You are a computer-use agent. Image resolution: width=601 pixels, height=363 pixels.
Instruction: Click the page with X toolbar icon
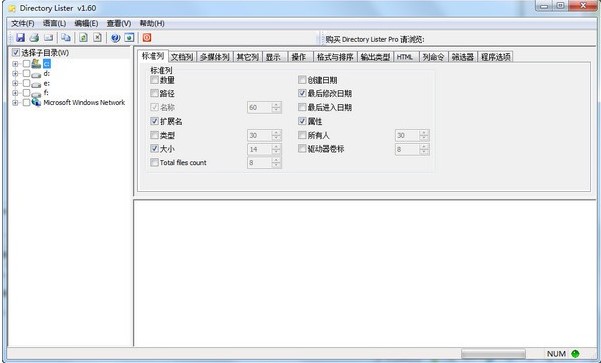coord(98,38)
